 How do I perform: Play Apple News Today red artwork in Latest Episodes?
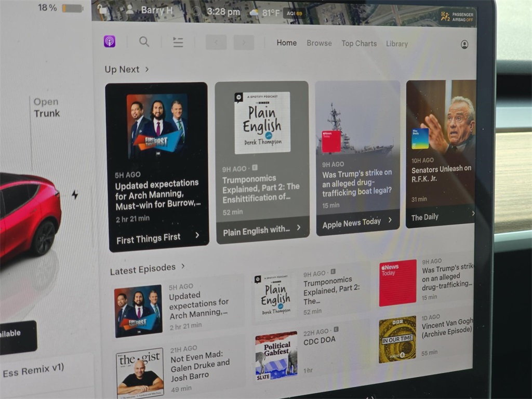[x=397, y=283]
